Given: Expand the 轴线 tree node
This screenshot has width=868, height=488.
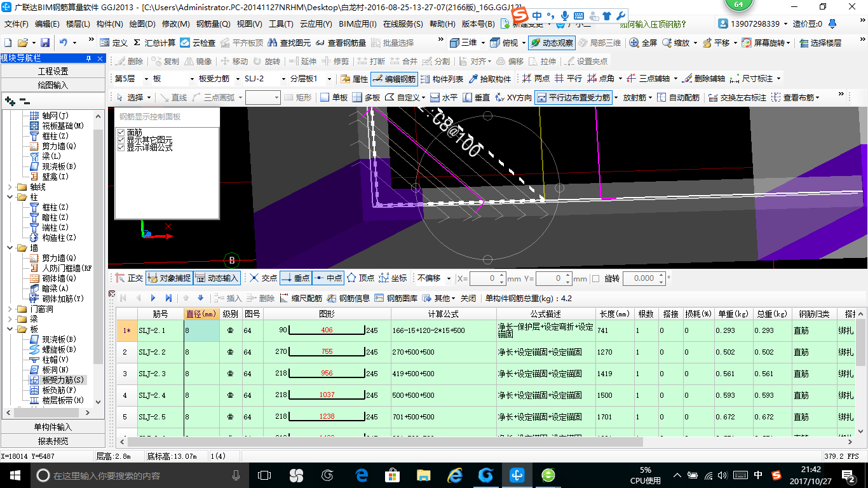Looking at the screenshot, I should coord(10,187).
